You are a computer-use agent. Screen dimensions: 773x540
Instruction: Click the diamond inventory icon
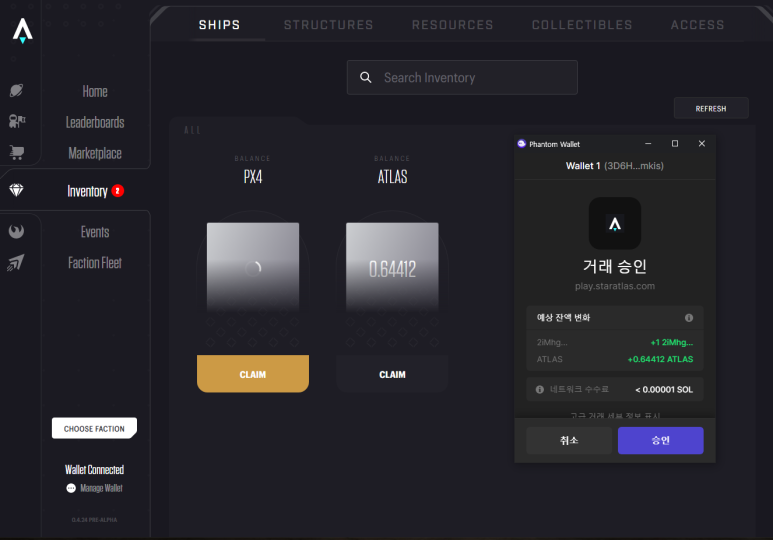pos(16,190)
